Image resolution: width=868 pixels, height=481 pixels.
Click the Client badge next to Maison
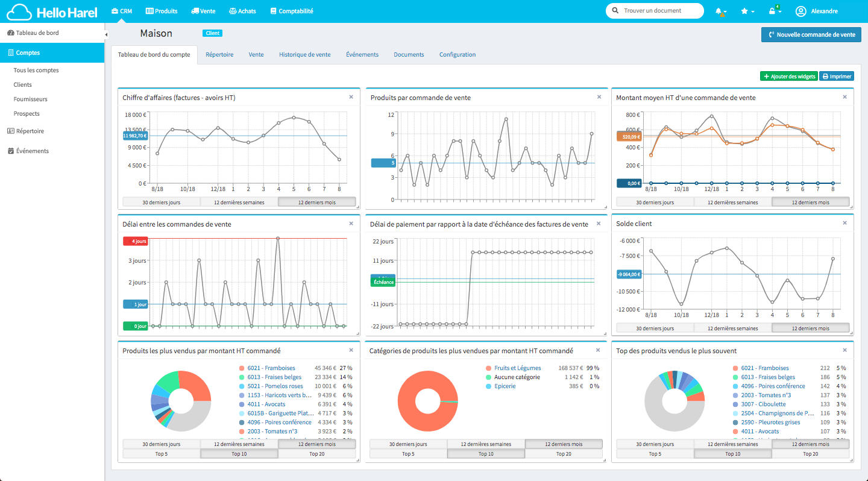point(212,34)
